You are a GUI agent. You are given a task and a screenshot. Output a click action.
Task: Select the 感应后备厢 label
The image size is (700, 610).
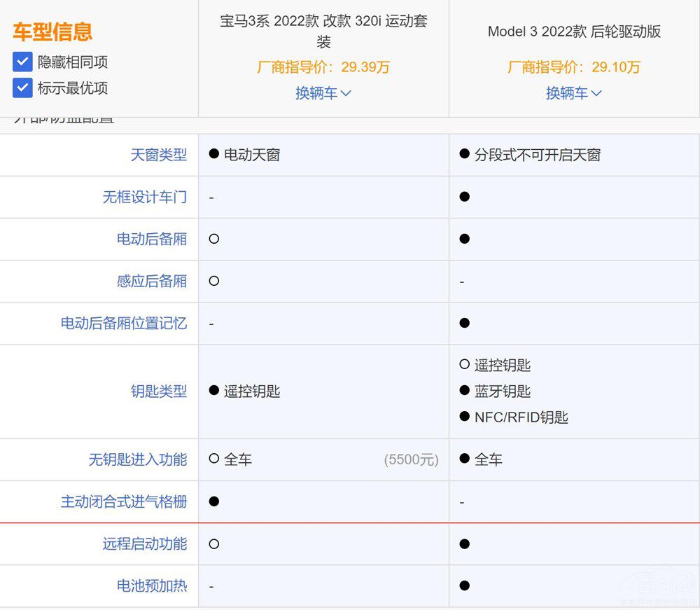[151, 281]
